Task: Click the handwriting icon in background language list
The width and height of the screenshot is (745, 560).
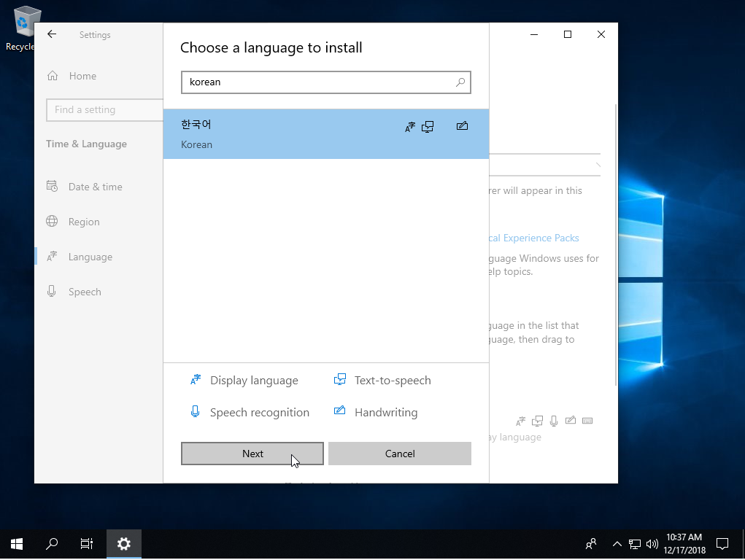Action: (x=571, y=420)
